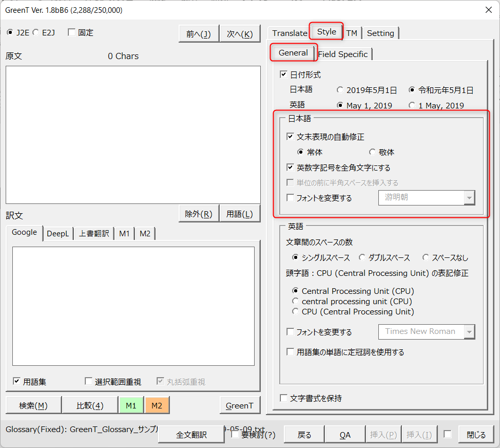Enable 文字書式を保持 checkbox
Screen dimensions: 500x448
283,398
